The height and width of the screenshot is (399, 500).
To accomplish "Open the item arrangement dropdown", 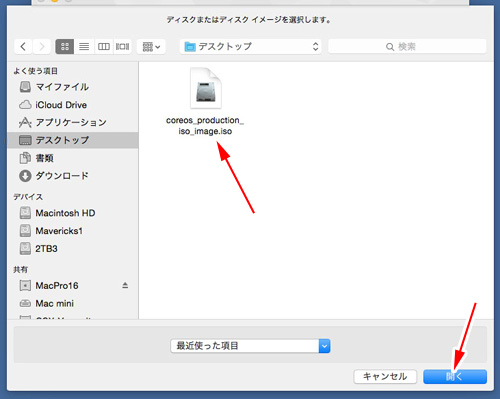I will tap(151, 46).
